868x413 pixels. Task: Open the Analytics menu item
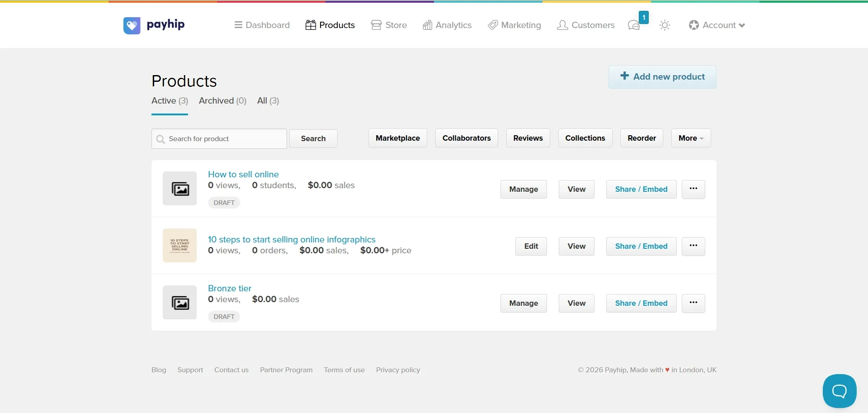coord(447,25)
